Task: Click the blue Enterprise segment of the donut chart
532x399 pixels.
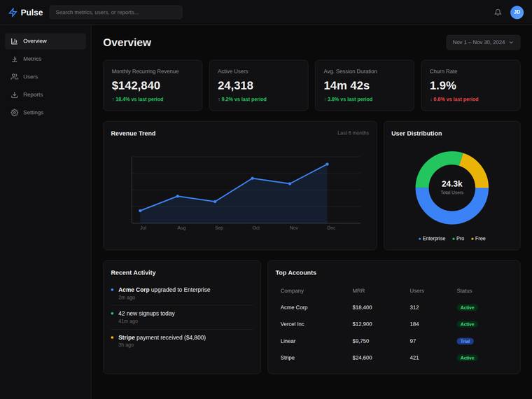Action: click(x=452, y=217)
